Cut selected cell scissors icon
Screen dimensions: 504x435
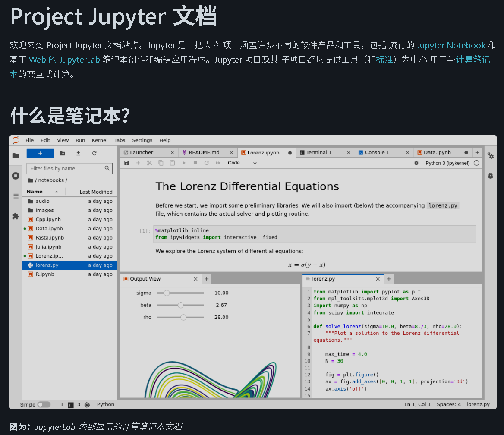click(149, 163)
